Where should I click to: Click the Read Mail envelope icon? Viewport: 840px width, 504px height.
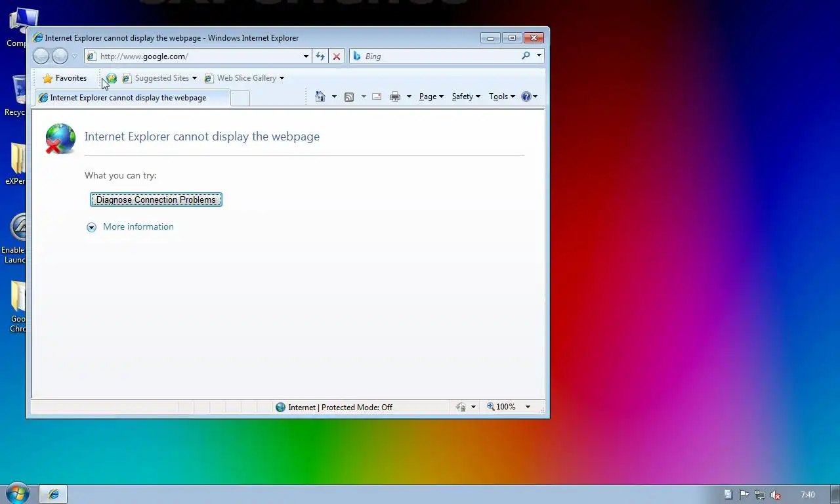(377, 96)
